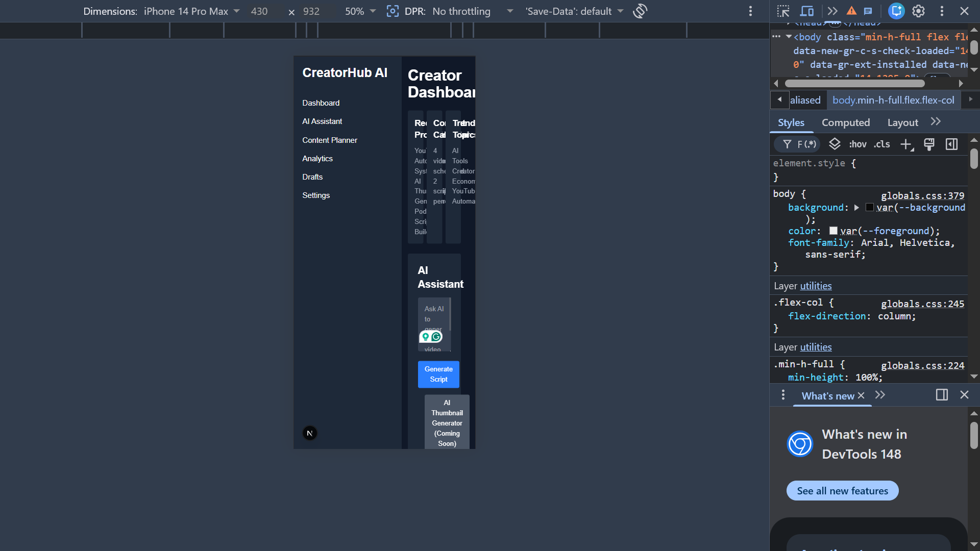Close the What's new tab
The image size is (980, 551).
pyautogui.click(x=861, y=395)
